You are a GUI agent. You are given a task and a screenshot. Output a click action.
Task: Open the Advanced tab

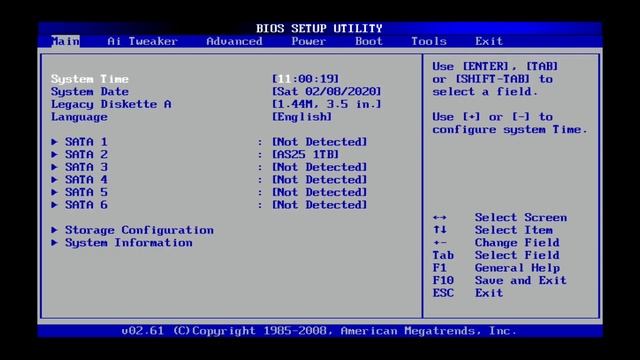coord(234,41)
